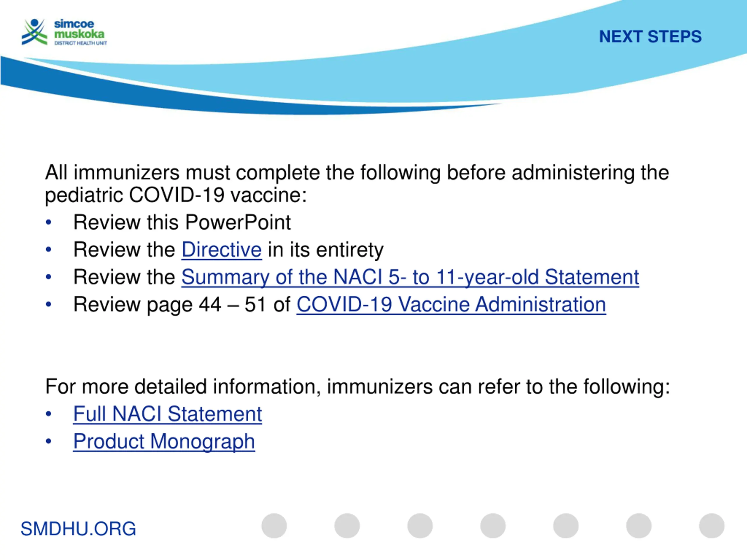Click the 'simcoe muskoka' logo wordmark
This screenshot has width=747, height=560.
pos(79,29)
